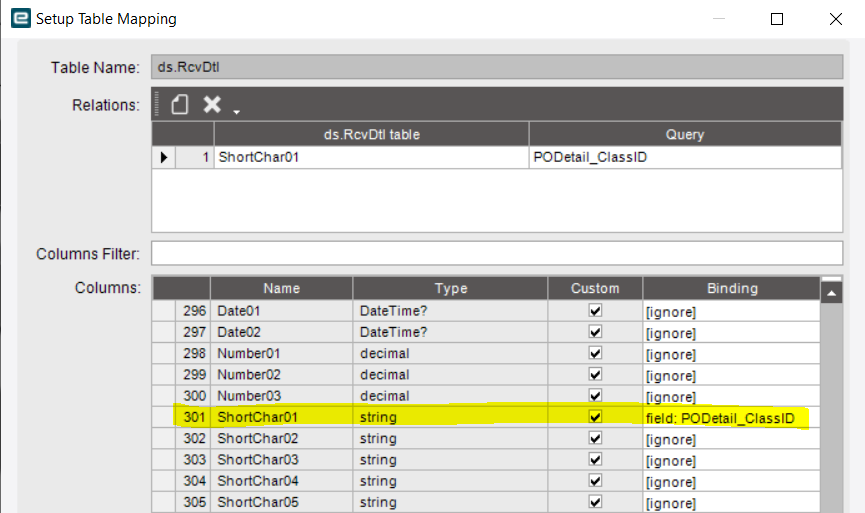865x513 pixels.
Task: Click the columns grid vertical scrollbar track
Action: tap(831, 408)
